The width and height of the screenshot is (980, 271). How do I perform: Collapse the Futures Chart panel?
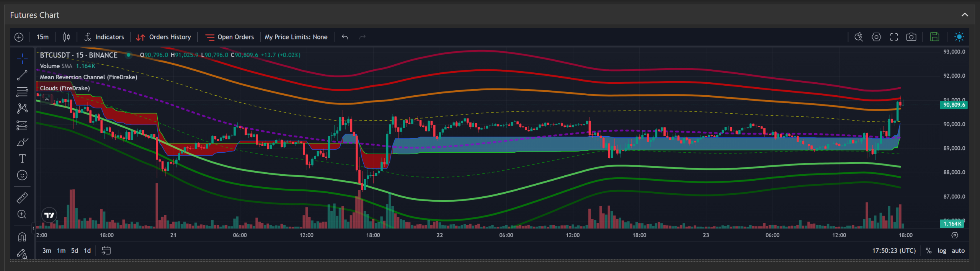pos(965,15)
